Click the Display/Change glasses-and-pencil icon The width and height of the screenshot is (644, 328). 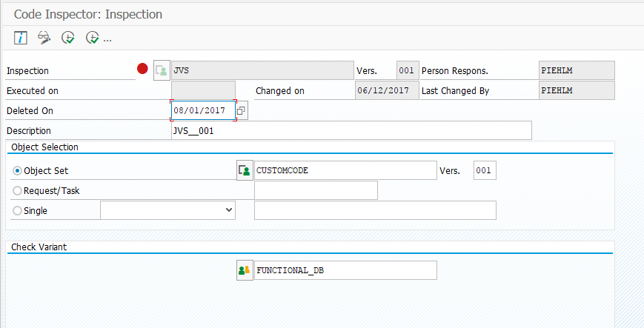point(44,38)
